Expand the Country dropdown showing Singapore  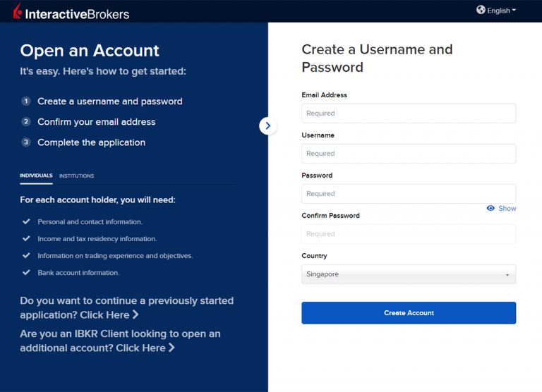pyautogui.click(x=409, y=274)
